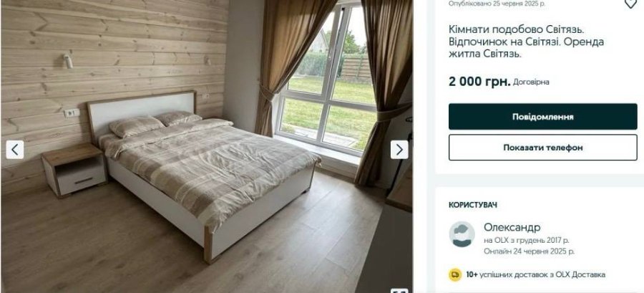Reveal seller number via Показати телефон
Image resolution: width=644 pixels, height=293 pixels.
(x=542, y=148)
